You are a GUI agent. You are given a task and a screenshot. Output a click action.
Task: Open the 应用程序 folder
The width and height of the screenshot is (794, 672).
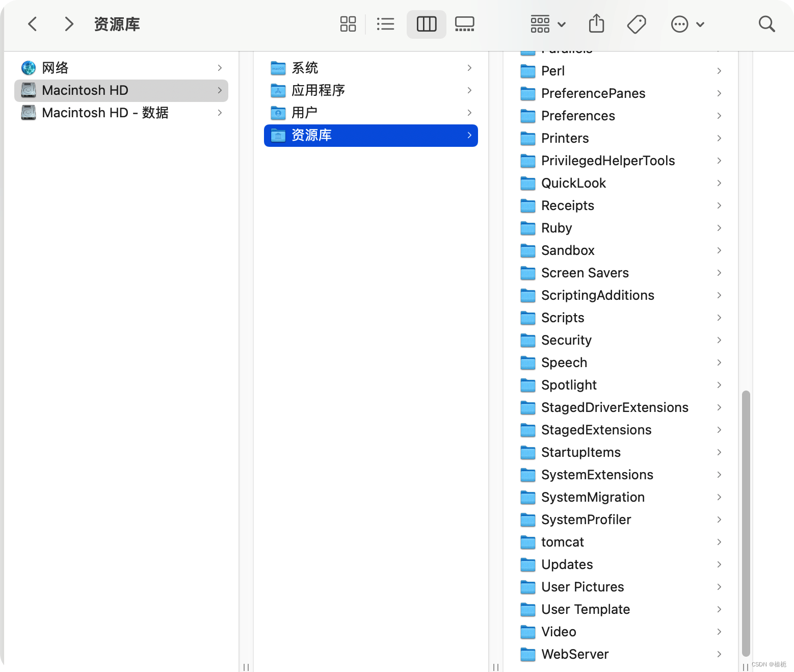click(x=371, y=90)
